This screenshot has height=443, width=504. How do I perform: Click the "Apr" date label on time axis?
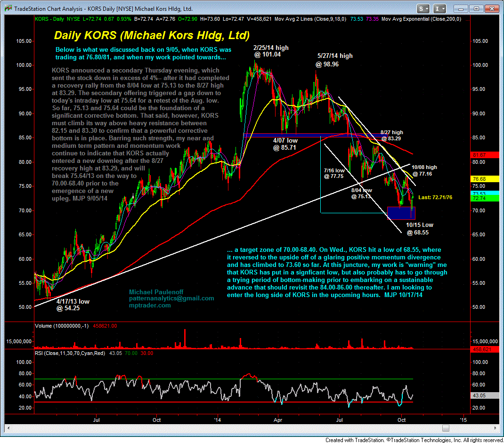point(278,420)
